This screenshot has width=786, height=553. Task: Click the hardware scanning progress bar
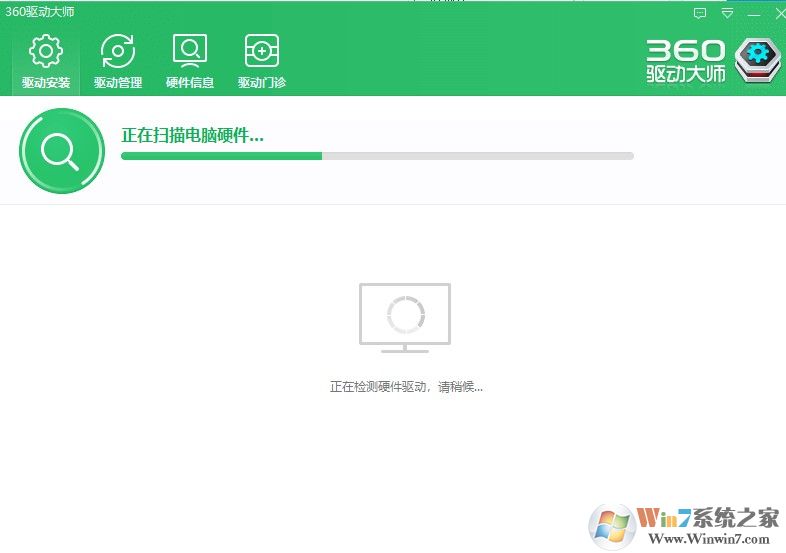[x=377, y=156]
